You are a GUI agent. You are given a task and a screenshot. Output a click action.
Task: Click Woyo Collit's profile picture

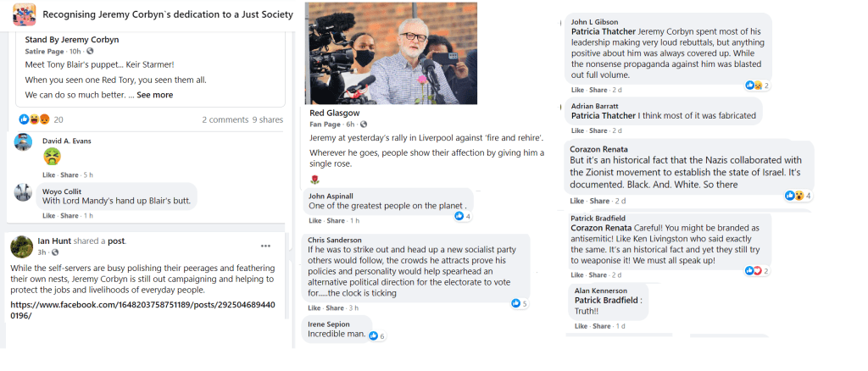[24, 192]
